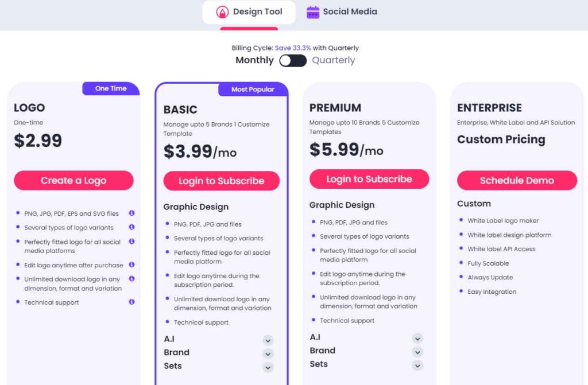
Task: Click the info icon beside "Technical support"
Action: click(131, 302)
